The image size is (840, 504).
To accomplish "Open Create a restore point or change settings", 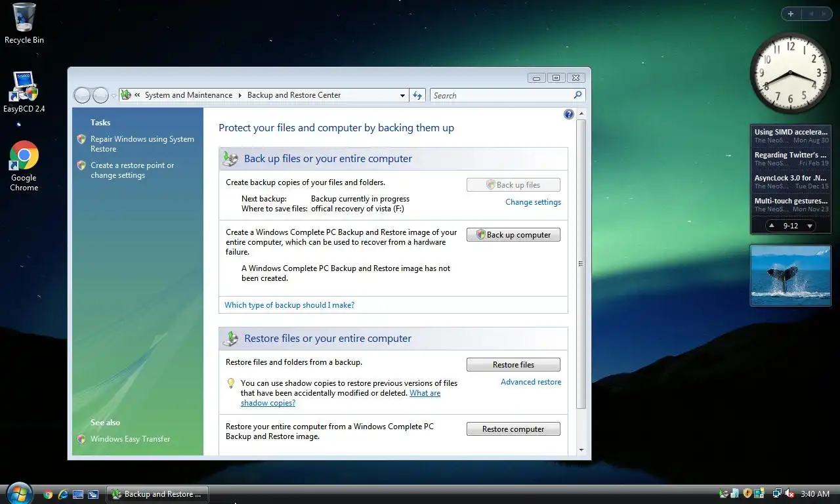I will 132,170.
